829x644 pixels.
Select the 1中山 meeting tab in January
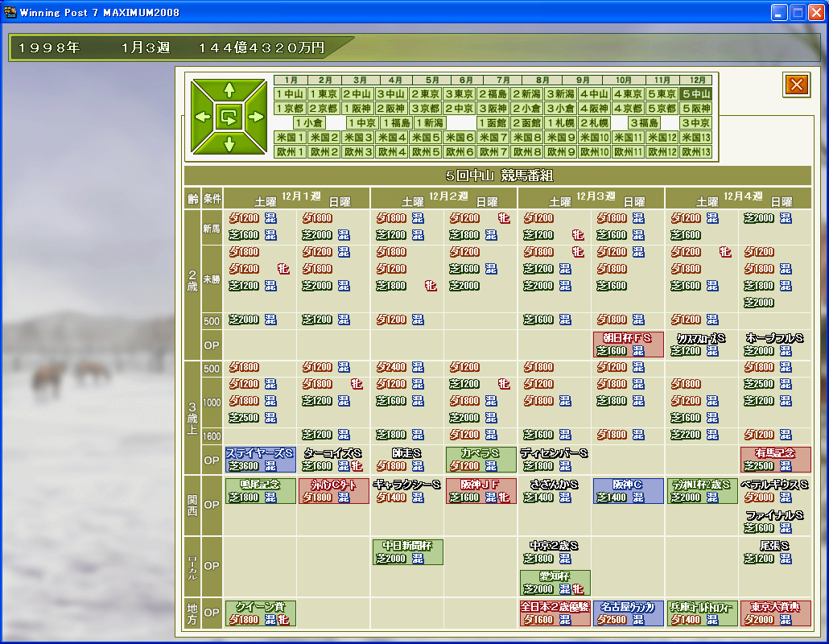click(290, 94)
